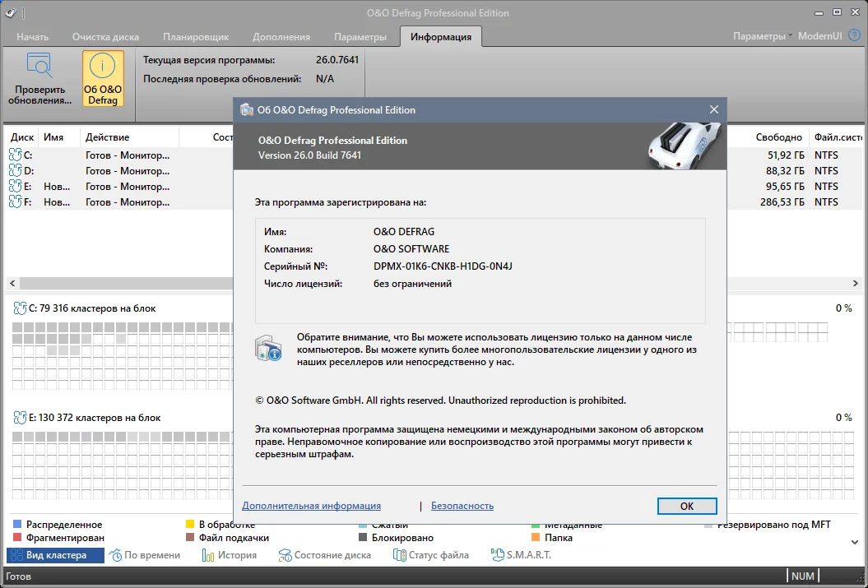868x588 pixels.
Task: Switch to the По времени view
Action: (x=145, y=555)
